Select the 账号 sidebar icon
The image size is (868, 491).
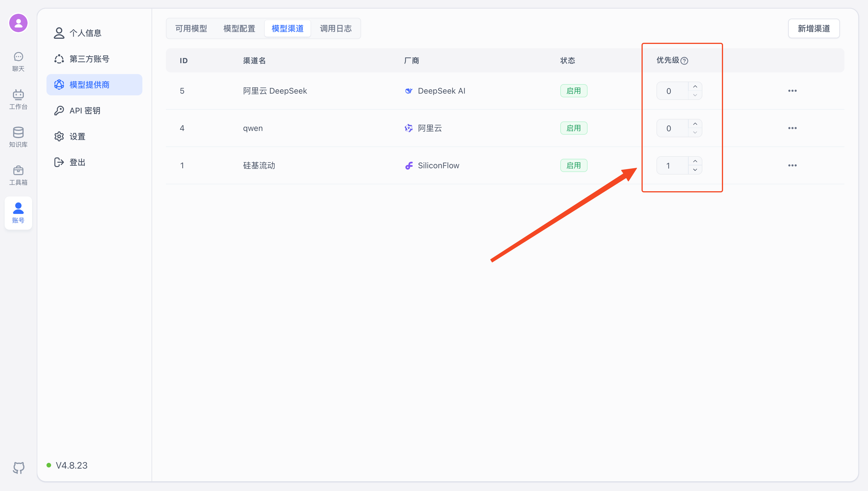[18, 212]
